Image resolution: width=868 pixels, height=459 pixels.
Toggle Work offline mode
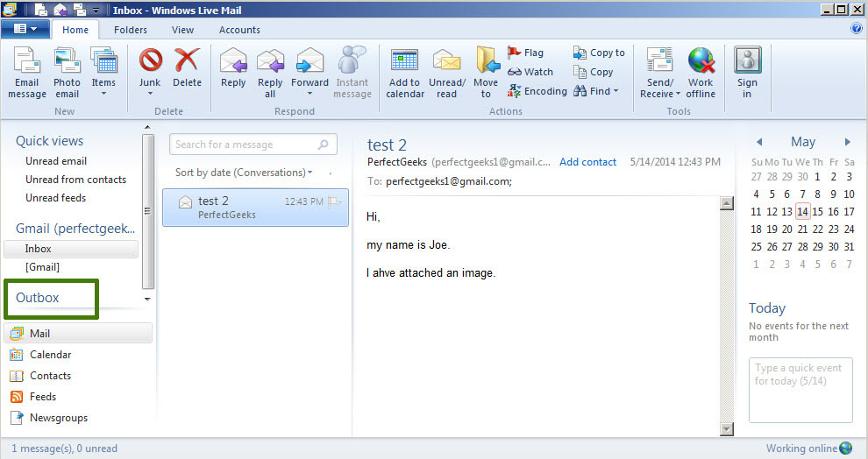tap(701, 73)
